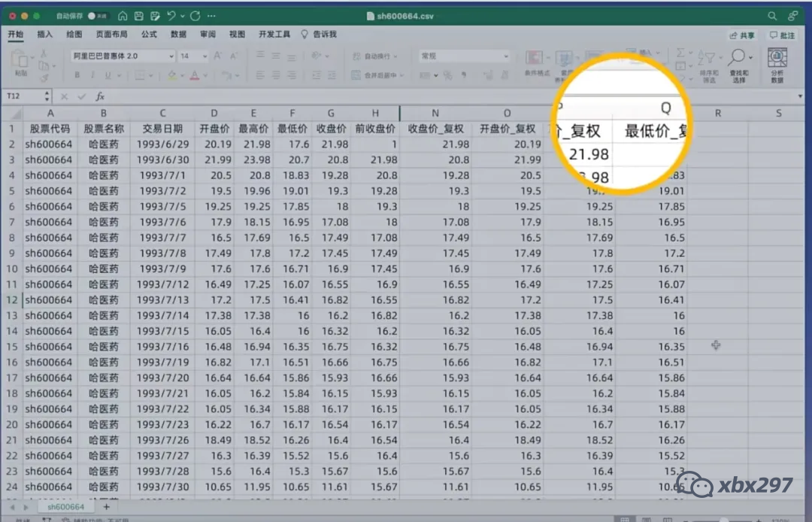
Task: Click the 合并后居中 merge button
Action: pyautogui.click(x=377, y=75)
